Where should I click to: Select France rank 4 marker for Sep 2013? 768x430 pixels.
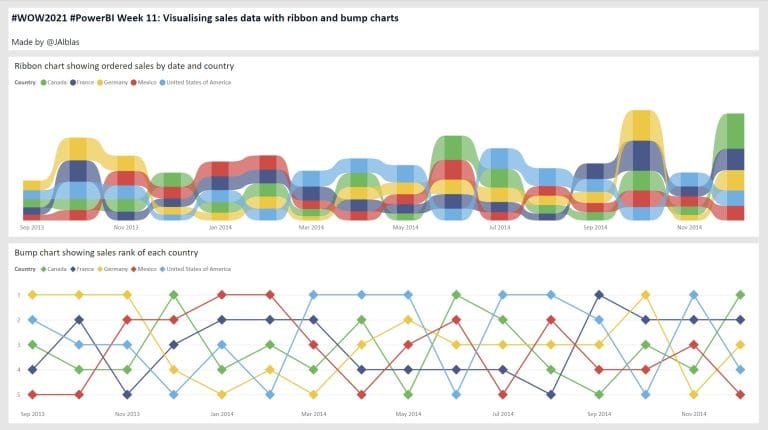pyautogui.click(x=32, y=369)
